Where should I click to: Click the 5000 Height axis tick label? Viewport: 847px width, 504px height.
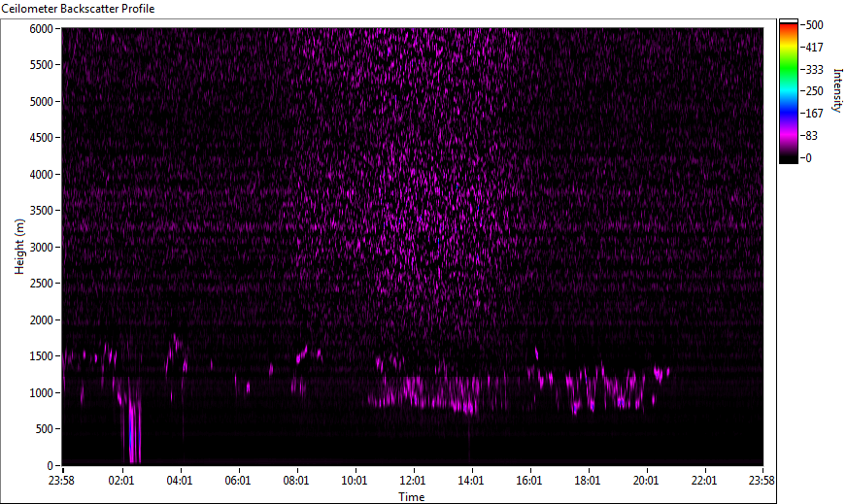[42, 102]
